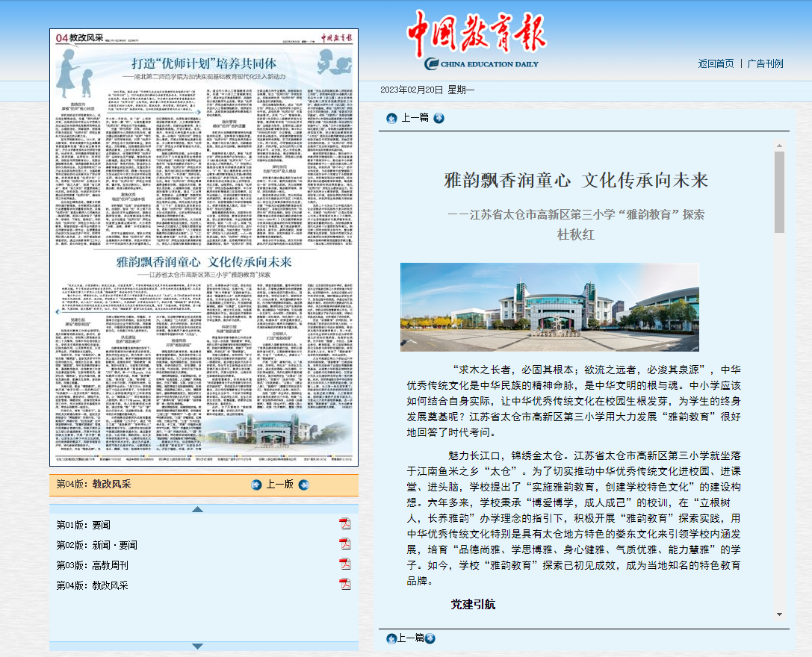Click the top 上一篇 link
The width and height of the screenshot is (812, 657).
coord(415,118)
